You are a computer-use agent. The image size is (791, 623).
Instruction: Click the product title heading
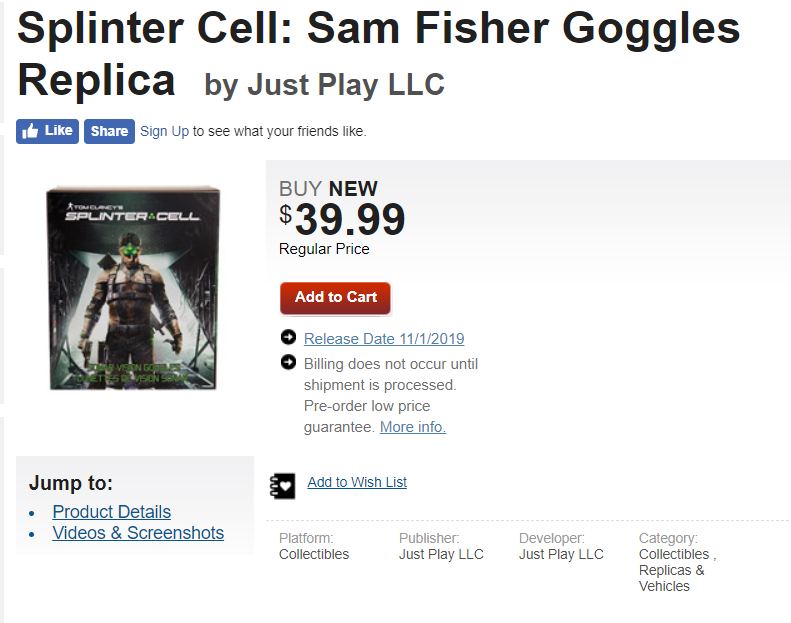click(x=378, y=54)
